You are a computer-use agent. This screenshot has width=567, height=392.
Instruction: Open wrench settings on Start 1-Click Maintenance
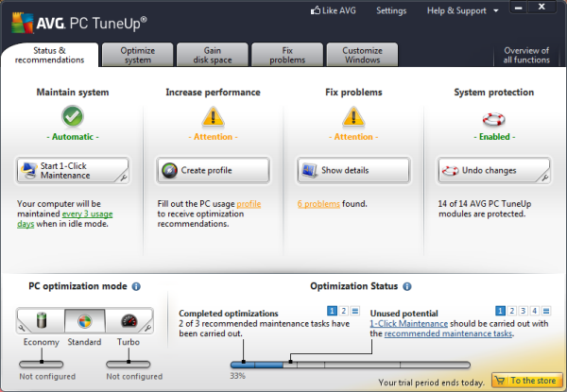click(123, 177)
